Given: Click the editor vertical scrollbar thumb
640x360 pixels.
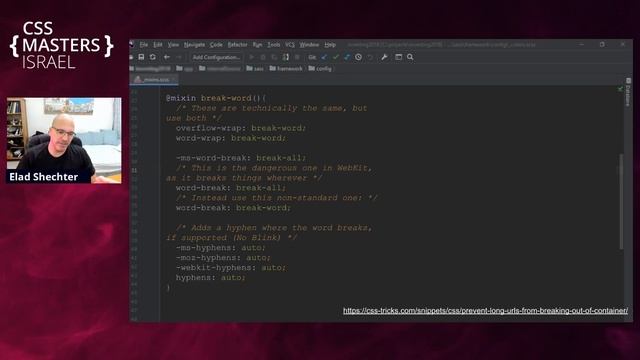Looking at the screenshot, I should [621, 201].
